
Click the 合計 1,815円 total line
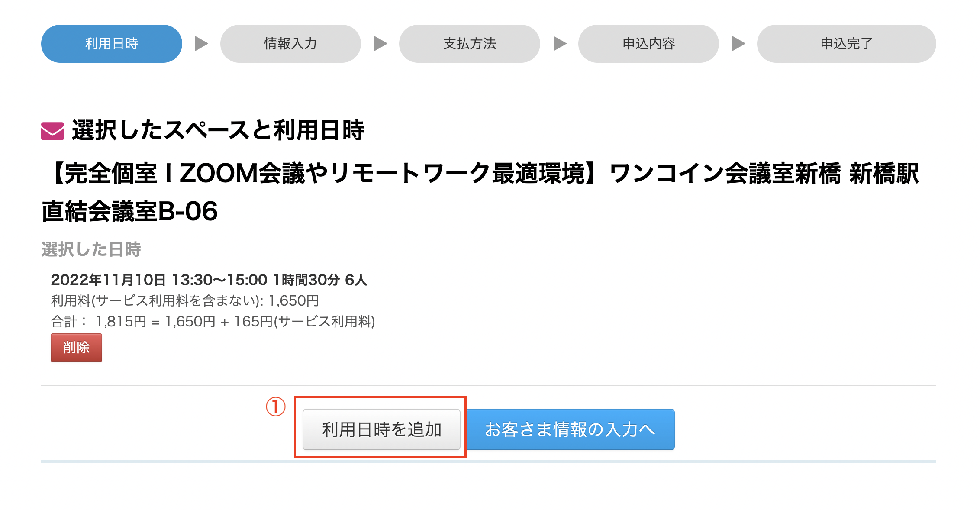213,322
